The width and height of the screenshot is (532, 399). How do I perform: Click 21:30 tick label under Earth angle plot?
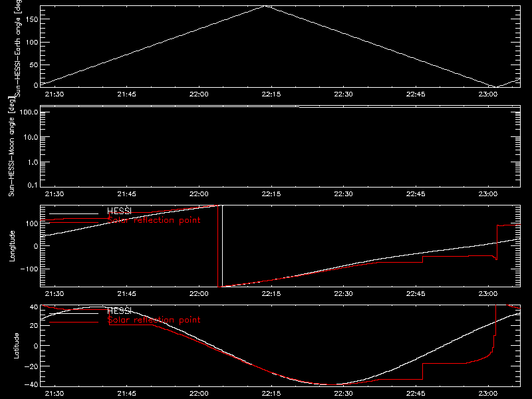pyautogui.click(x=55, y=94)
